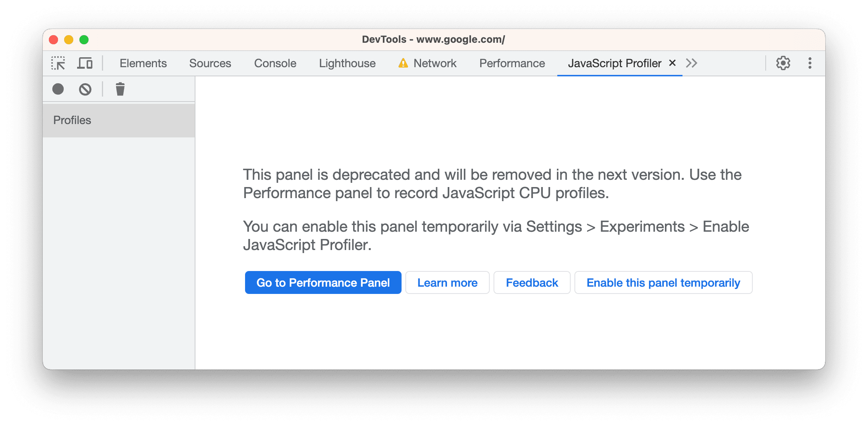
Task: Click the Feedback link
Action: pos(532,282)
